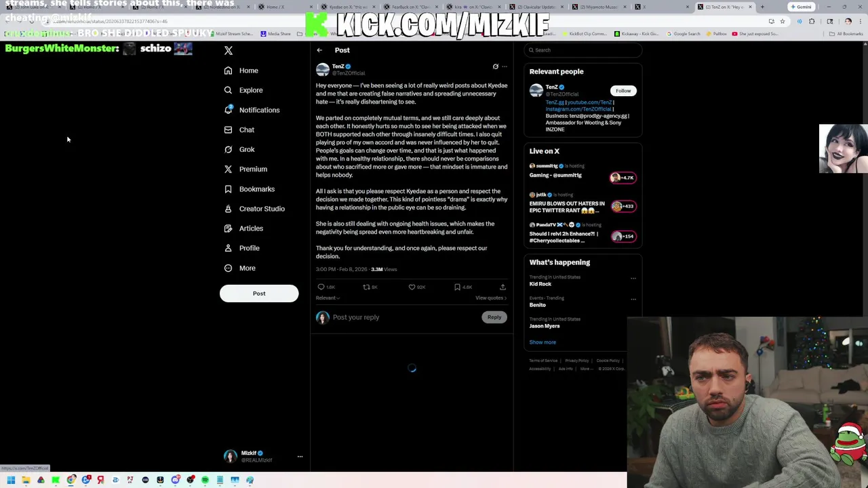Image resolution: width=868 pixels, height=488 pixels.
Task: Open the Relevant replies sort dropdown
Action: coord(328,298)
